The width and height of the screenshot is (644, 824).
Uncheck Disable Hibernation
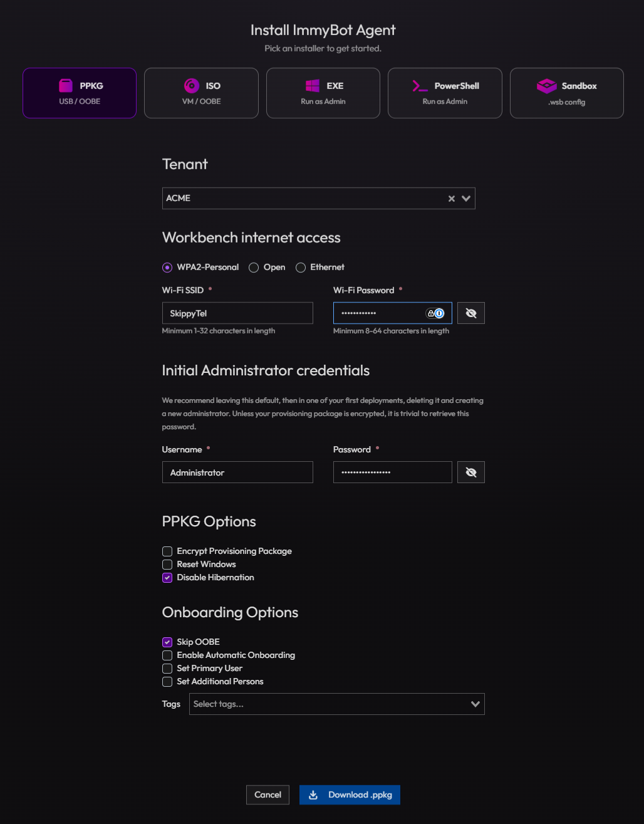click(x=167, y=578)
